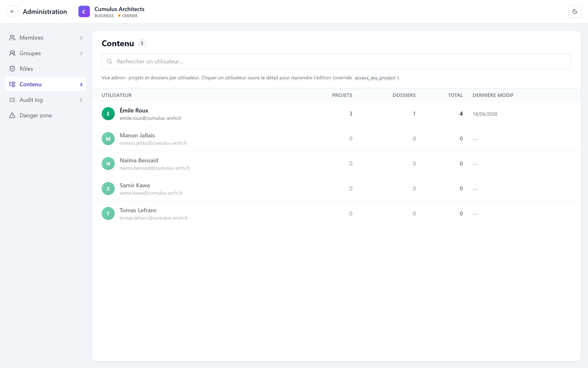The height and width of the screenshot is (368, 588).
Task: Click the Membres people icon
Action: pos(12,38)
